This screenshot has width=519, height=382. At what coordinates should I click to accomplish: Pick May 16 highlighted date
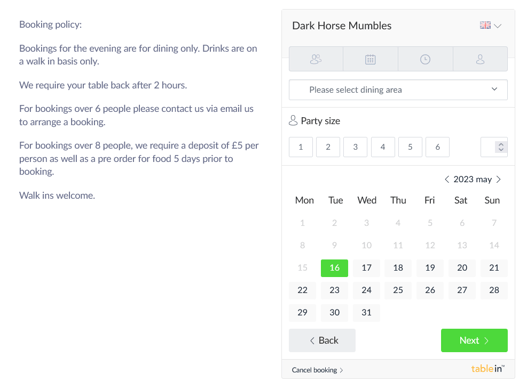[x=334, y=268]
